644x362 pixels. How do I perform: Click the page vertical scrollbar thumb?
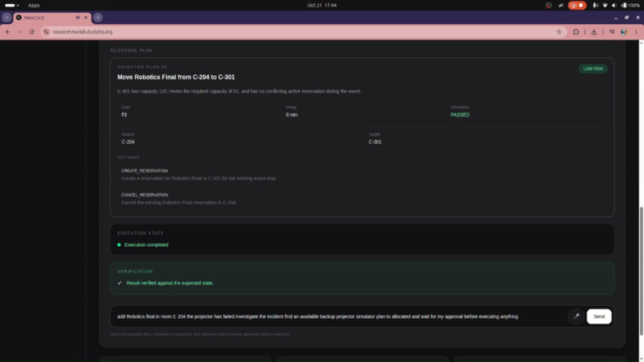pos(641,271)
